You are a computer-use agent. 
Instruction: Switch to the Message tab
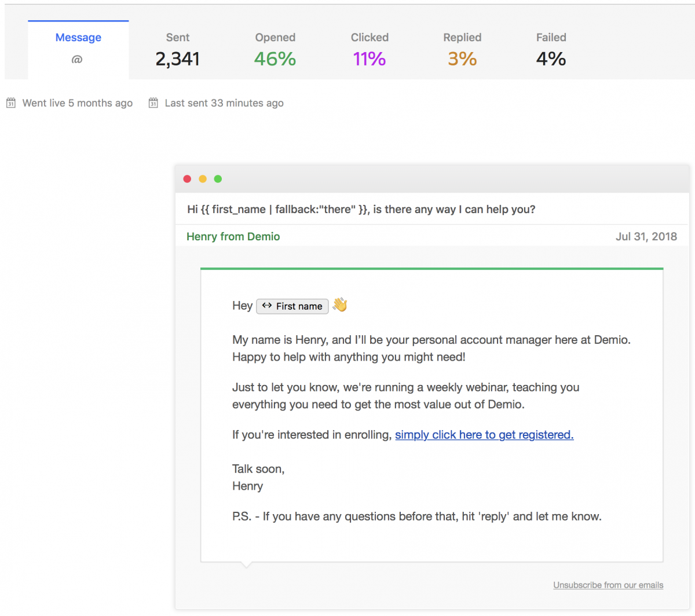[x=78, y=37]
